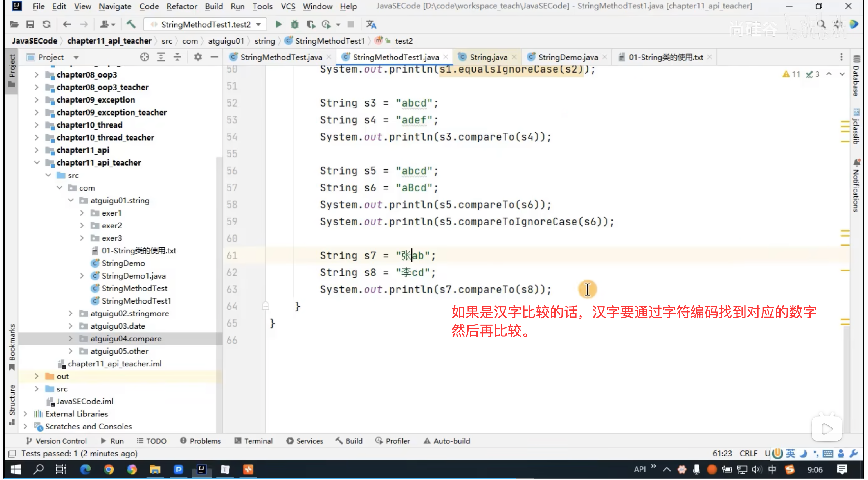
Task: Click Select Opened File target icon
Action: [144, 57]
